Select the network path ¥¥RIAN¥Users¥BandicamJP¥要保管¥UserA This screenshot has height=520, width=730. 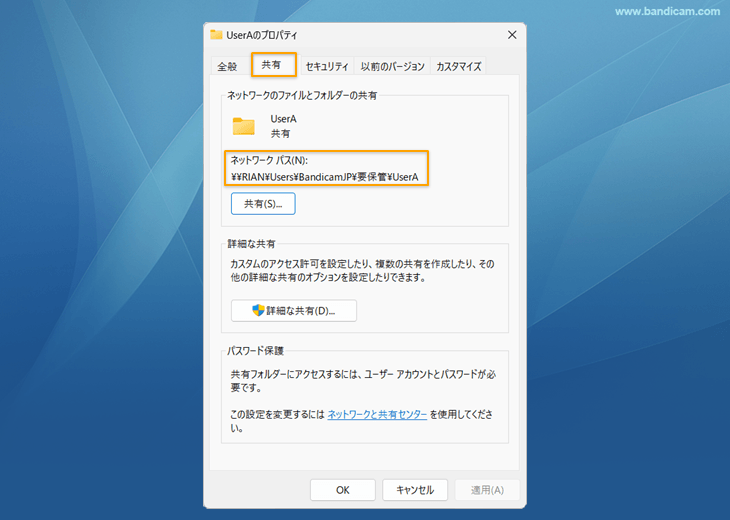324,177
